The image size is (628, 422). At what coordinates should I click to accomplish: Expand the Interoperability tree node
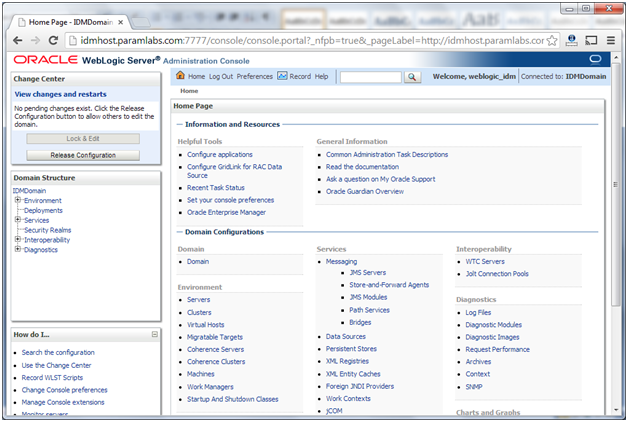click(18, 239)
